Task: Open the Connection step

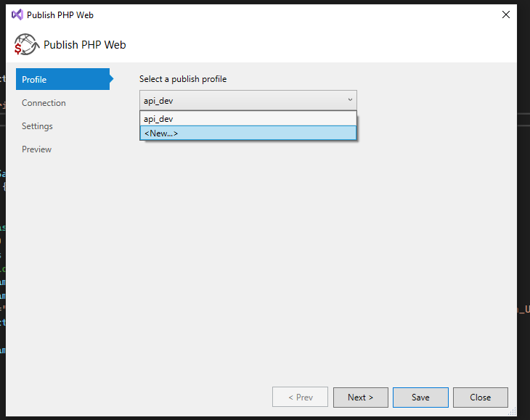Action: pyautogui.click(x=44, y=103)
